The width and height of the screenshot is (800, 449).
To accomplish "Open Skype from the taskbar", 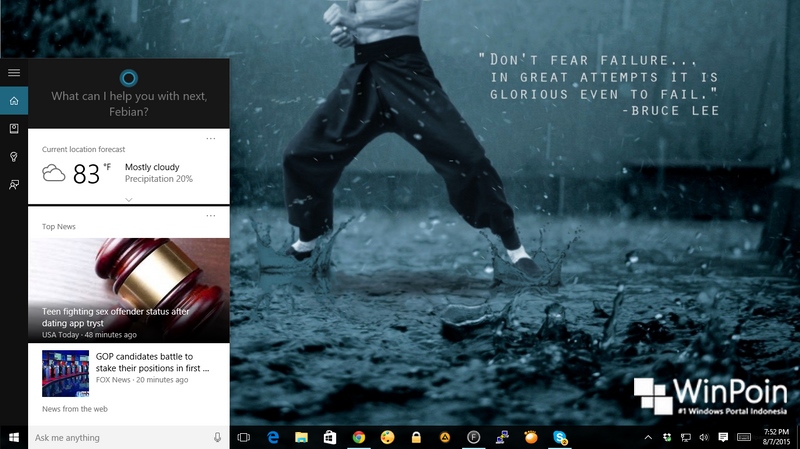I will pyautogui.click(x=560, y=437).
